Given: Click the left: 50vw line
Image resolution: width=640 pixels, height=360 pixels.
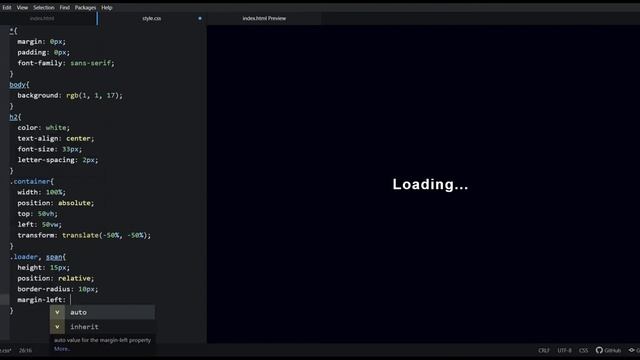Looking at the screenshot, I should click(x=40, y=224).
